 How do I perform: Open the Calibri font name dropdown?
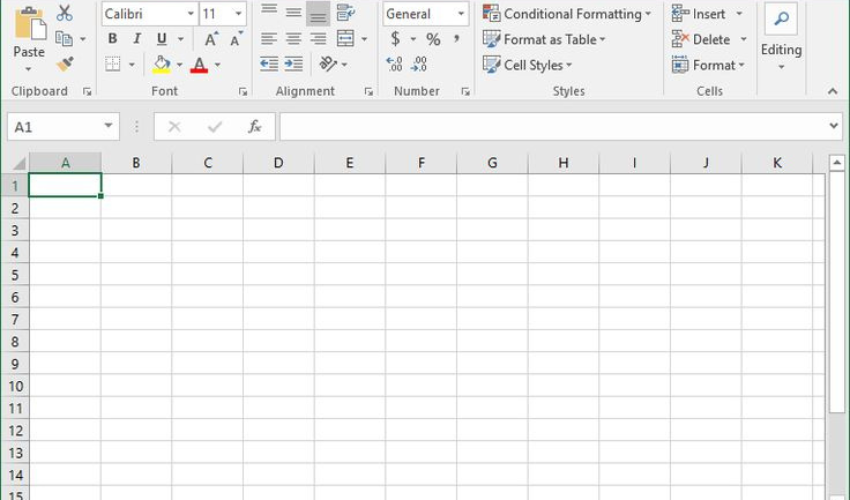(189, 14)
